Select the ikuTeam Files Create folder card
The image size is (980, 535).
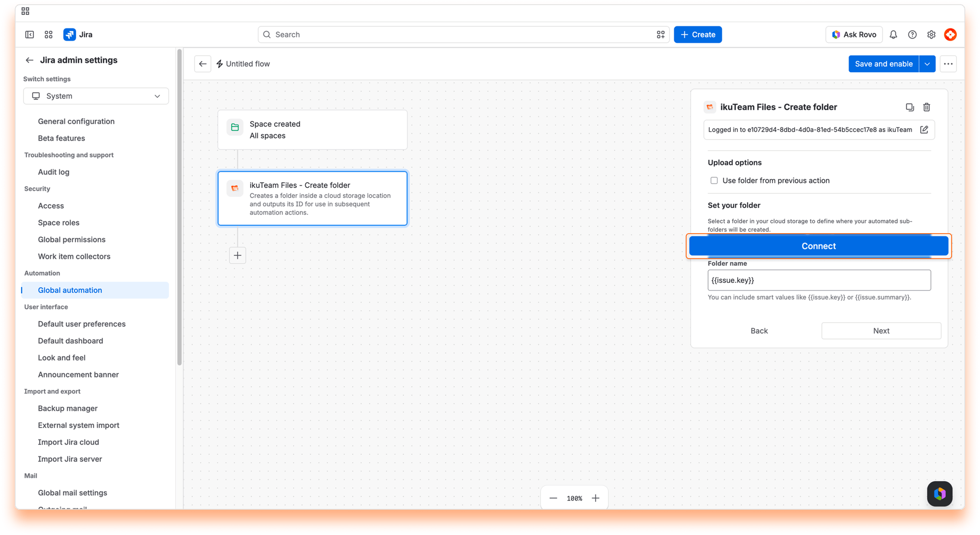point(313,198)
